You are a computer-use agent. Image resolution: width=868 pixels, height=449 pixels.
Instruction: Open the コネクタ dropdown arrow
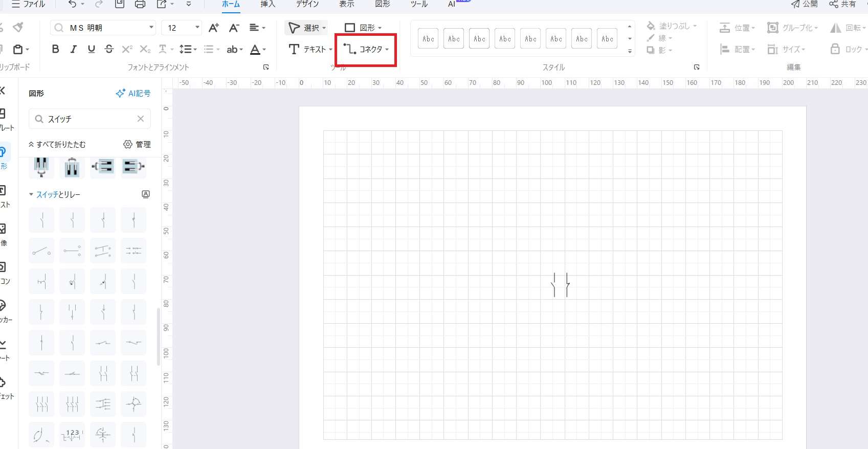tap(387, 50)
